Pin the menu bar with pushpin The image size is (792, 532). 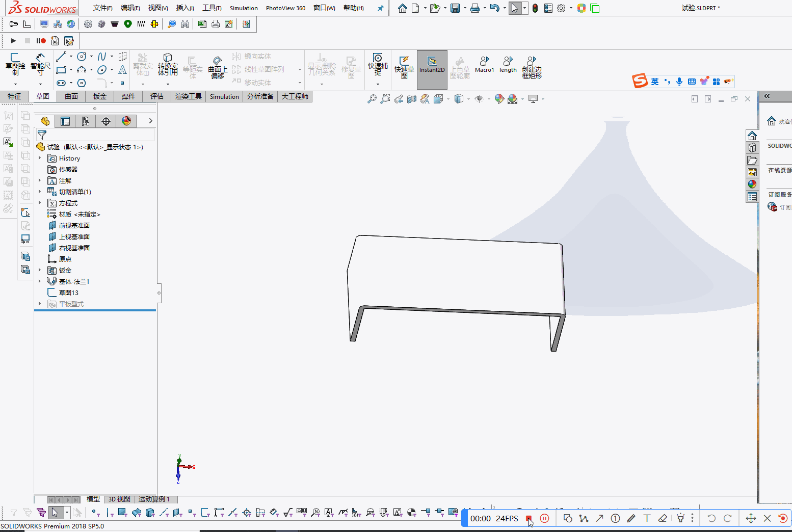pyautogui.click(x=380, y=8)
